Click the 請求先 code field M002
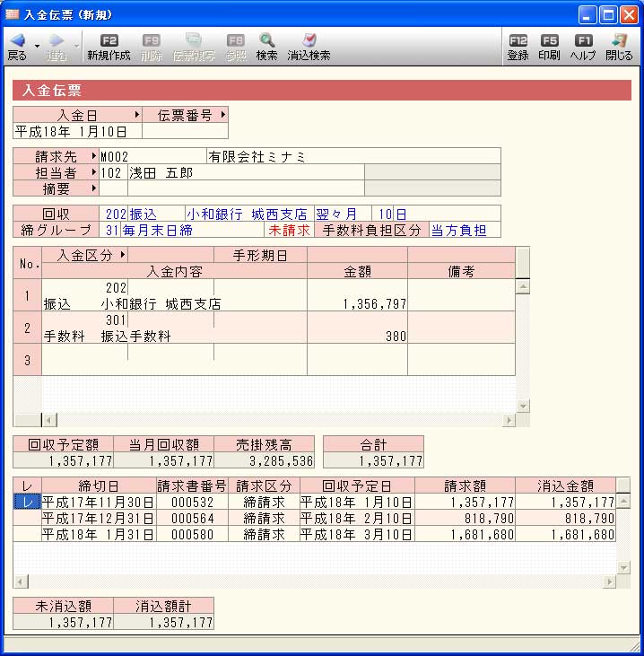The width and height of the screenshot is (644, 656). [152, 156]
